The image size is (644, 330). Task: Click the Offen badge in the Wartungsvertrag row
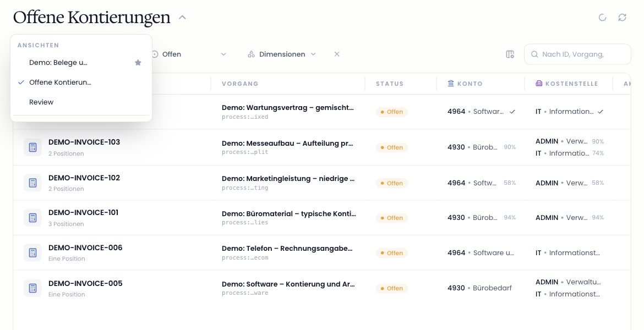click(x=391, y=112)
